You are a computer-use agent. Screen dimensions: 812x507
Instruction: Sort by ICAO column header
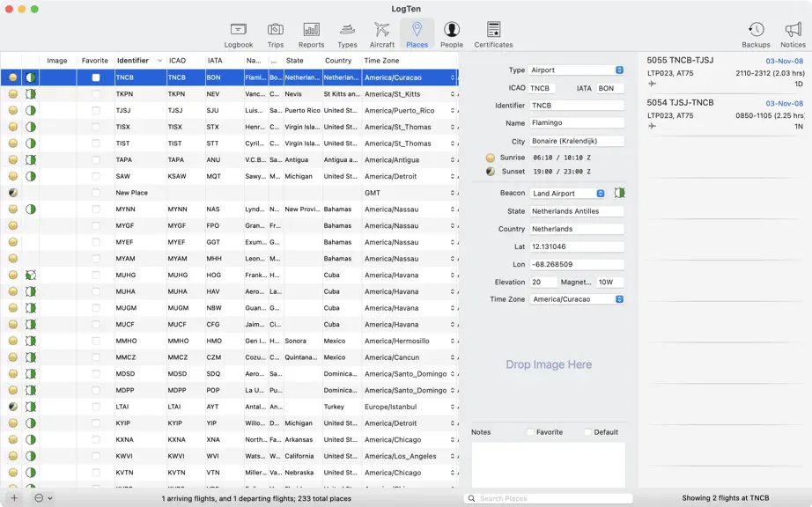tap(186, 61)
